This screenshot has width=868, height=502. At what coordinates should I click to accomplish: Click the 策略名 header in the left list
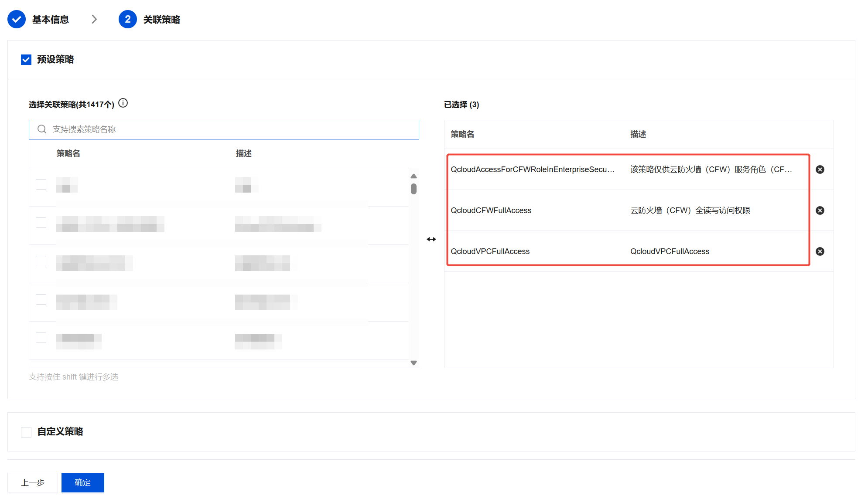(x=68, y=153)
